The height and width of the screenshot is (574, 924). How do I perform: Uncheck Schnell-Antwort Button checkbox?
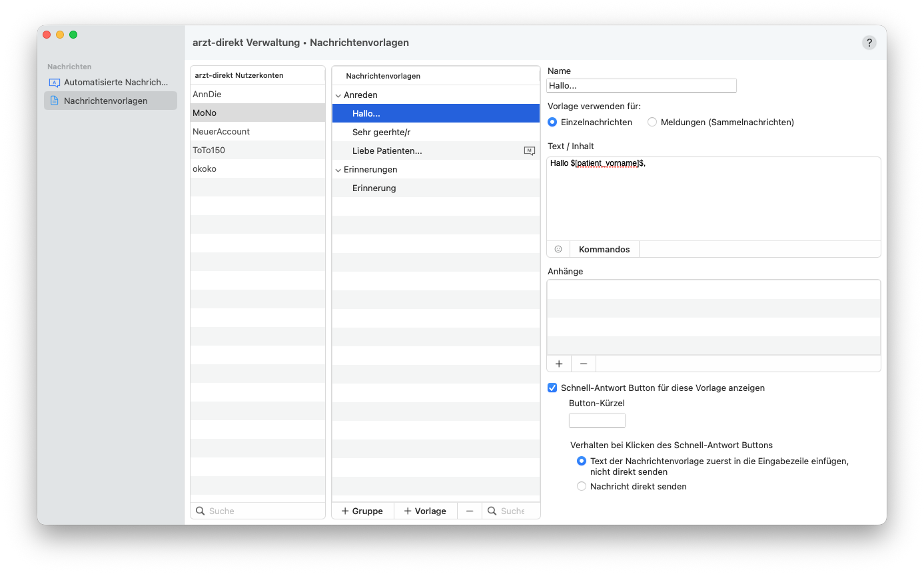[x=552, y=388]
